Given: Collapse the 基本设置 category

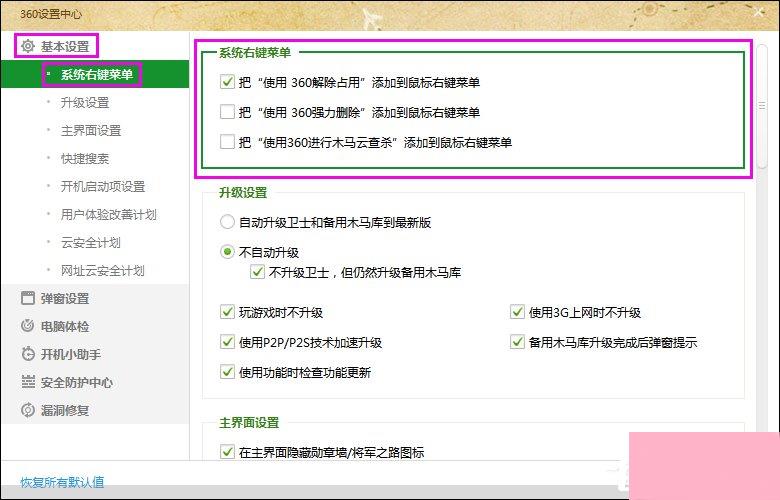Looking at the screenshot, I should point(65,46).
